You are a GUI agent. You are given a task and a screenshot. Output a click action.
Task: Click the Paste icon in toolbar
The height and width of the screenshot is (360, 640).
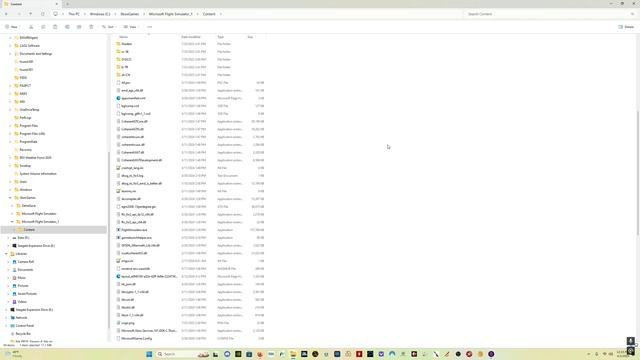[55, 27]
